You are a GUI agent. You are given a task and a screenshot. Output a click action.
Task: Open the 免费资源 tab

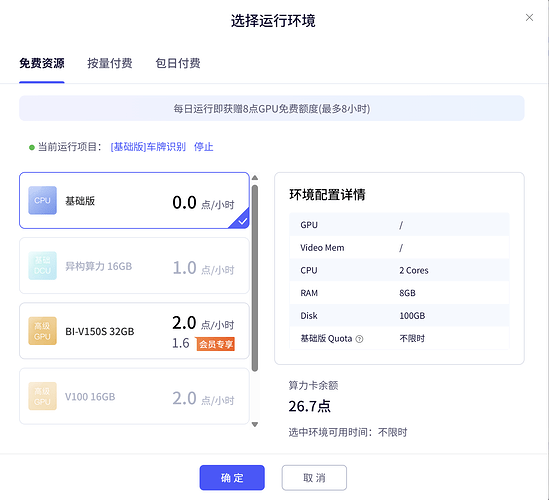coord(42,63)
